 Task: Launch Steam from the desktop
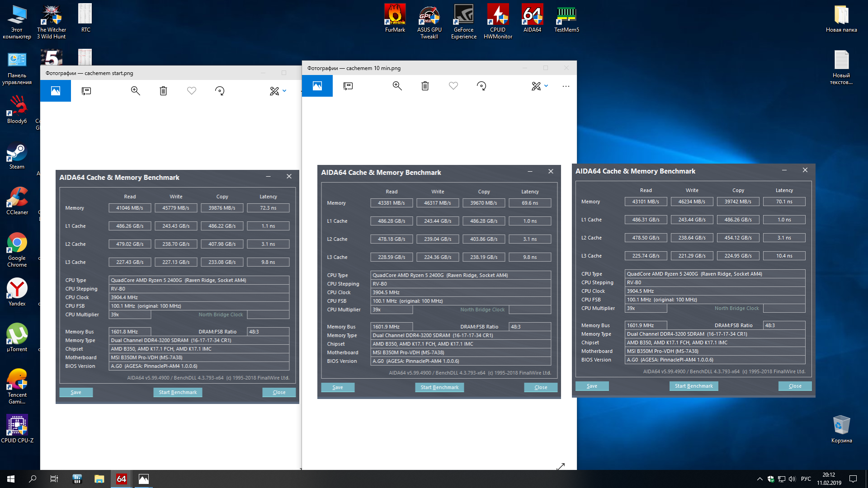coord(17,155)
